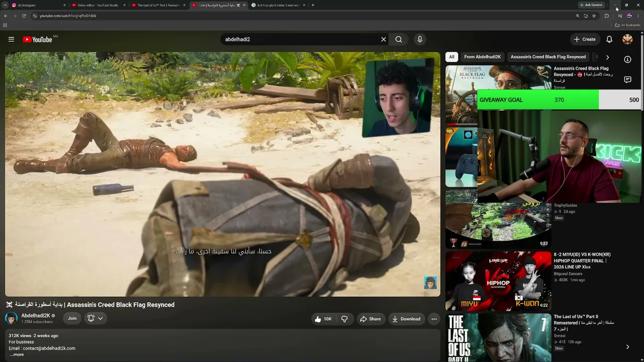Click the Create button
The image size is (644, 362).
[585, 39]
